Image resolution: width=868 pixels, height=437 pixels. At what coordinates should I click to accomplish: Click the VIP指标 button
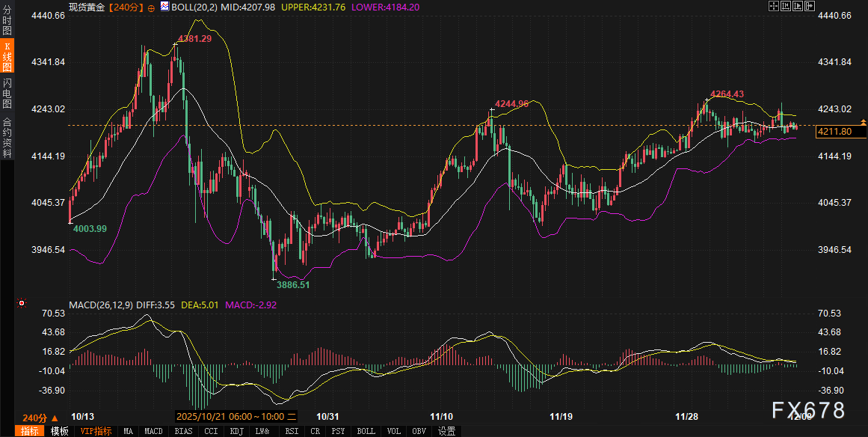(96, 431)
